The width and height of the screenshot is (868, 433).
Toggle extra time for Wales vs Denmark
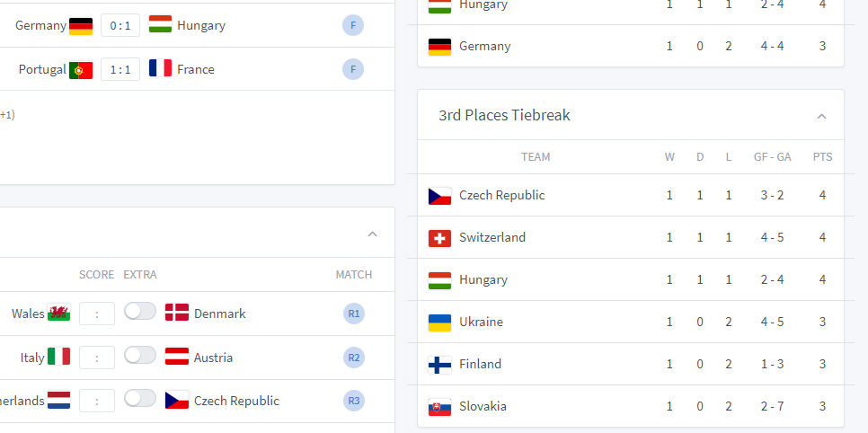click(x=140, y=312)
